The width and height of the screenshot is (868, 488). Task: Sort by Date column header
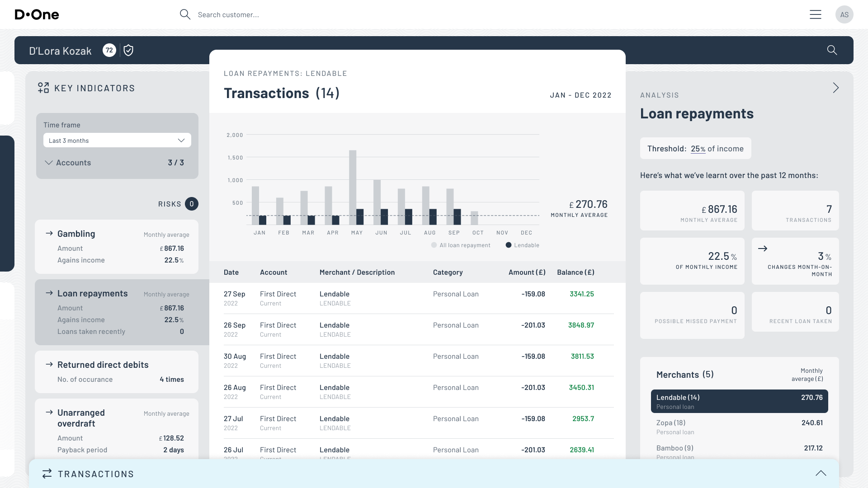pos(231,272)
